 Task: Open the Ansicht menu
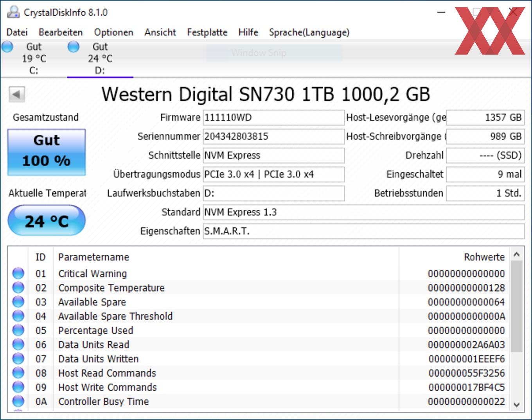pos(160,32)
